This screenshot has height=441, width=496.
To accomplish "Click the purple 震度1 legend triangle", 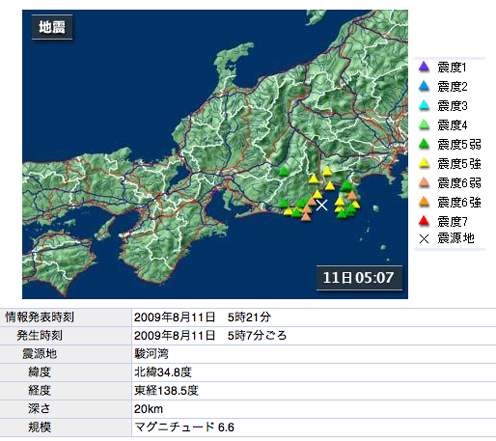I will [x=424, y=67].
